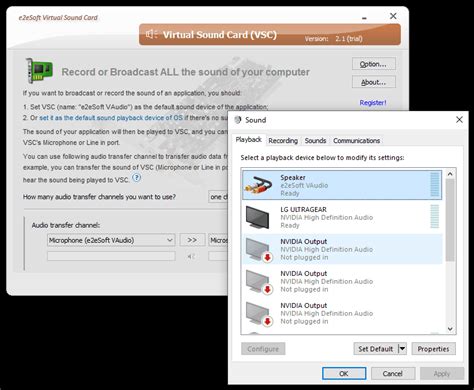Click the Set Default button
The width and height of the screenshot is (474, 390).
tap(376, 349)
